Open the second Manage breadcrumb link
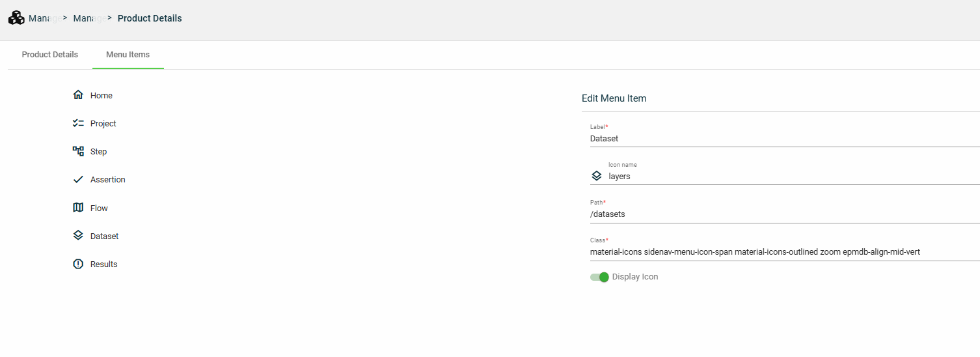Viewport: 980px width, 357px height. tap(85, 18)
